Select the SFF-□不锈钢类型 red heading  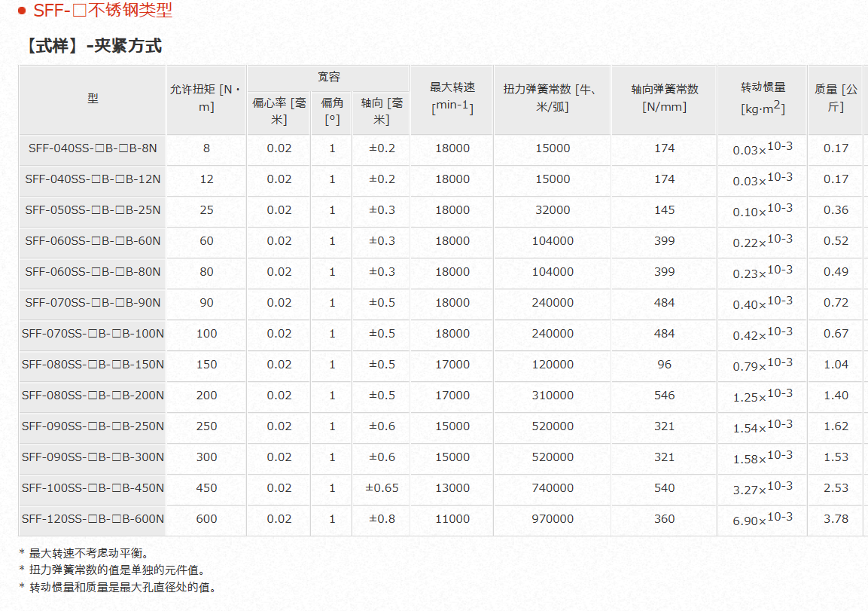click(x=103, y=10)
